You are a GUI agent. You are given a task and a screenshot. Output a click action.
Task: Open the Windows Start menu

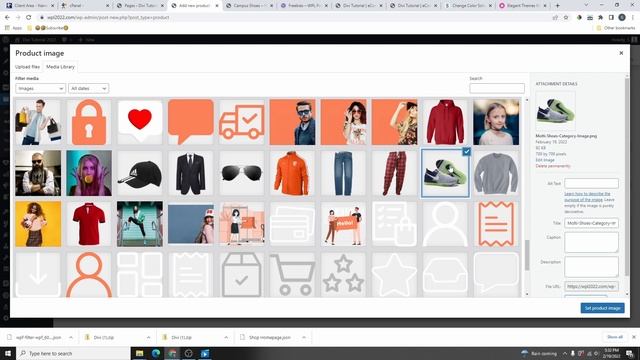tap(8, 353)
